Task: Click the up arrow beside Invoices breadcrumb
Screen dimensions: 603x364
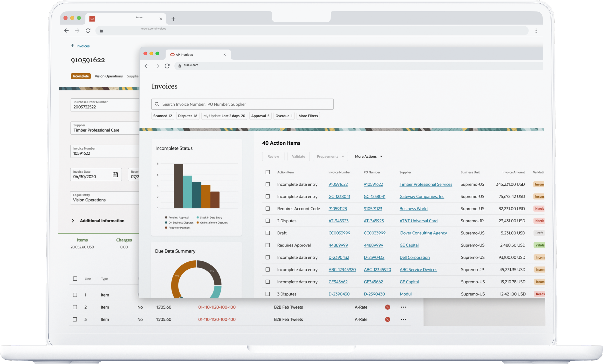Action: 72,46
